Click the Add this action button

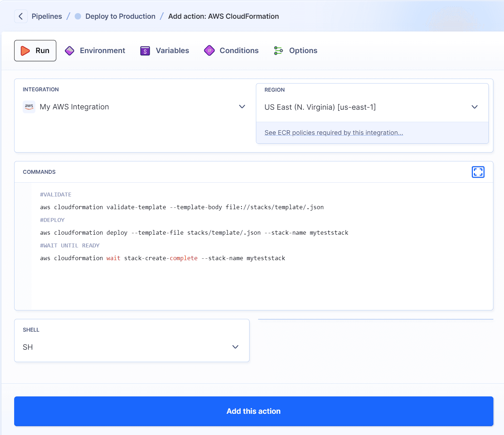click(253, 411)
